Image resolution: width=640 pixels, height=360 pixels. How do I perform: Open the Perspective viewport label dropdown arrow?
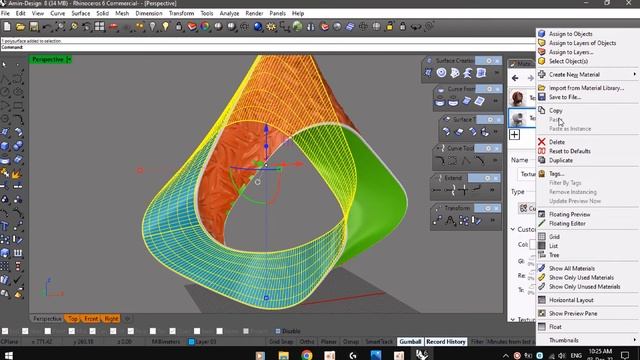69,60
